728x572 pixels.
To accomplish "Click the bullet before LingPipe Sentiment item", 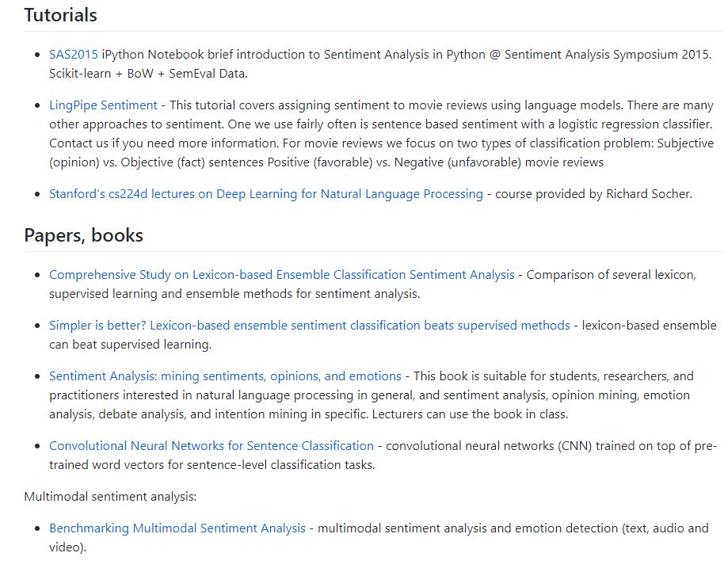I will tap(37, 106).
